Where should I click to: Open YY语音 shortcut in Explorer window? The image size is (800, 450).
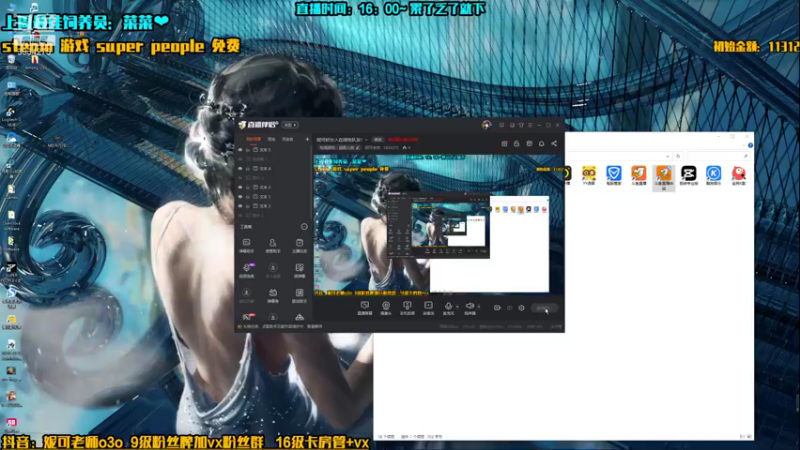pos(589,176)
